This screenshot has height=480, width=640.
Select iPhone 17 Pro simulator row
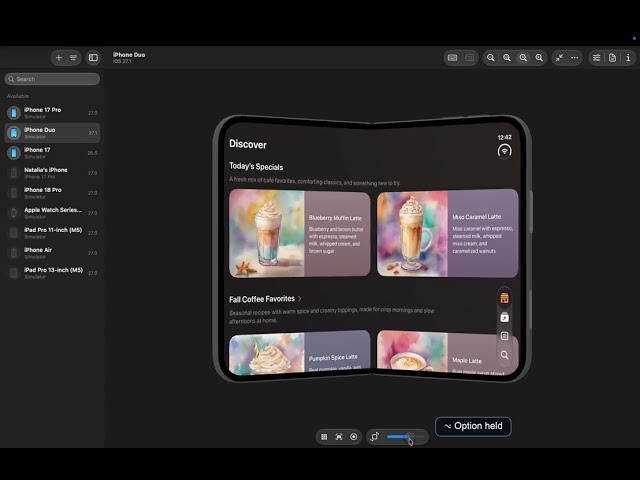pos(52,113)
